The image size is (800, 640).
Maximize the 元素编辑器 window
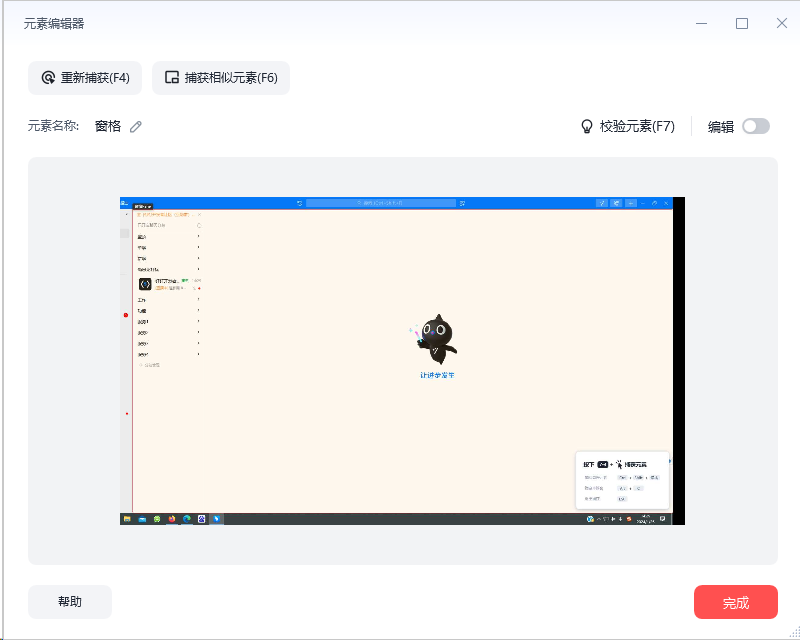click(x=742, y=23)
